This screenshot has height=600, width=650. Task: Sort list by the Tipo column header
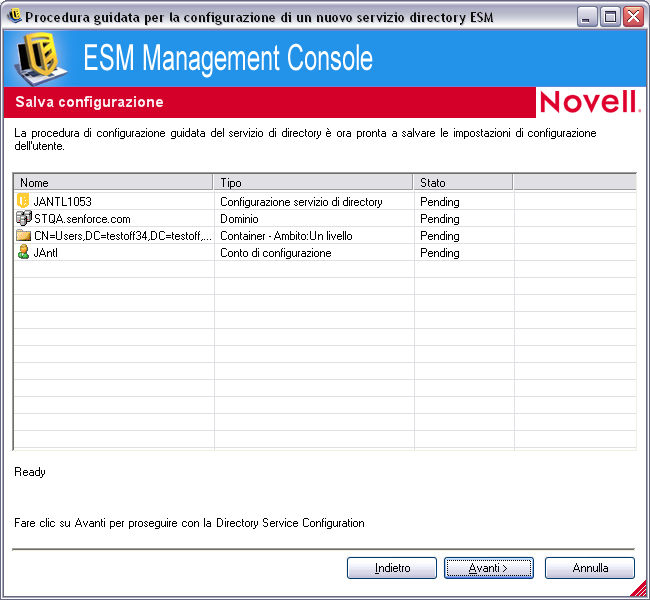click(314, 183)
